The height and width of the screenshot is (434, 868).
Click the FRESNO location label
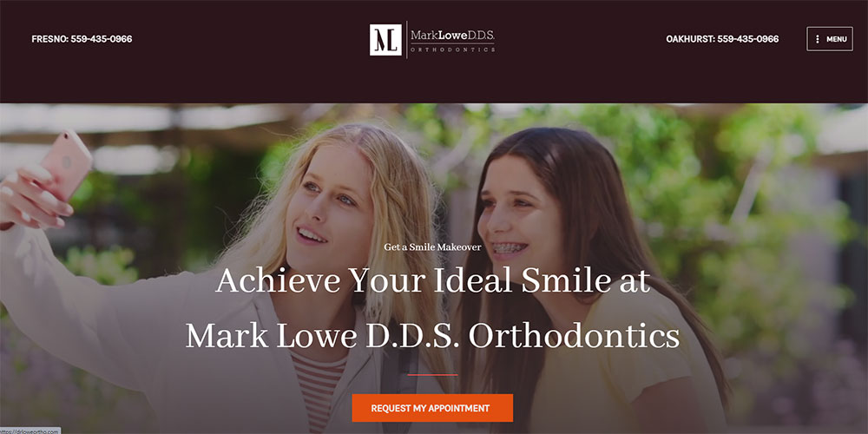click(x=49, y=39)
